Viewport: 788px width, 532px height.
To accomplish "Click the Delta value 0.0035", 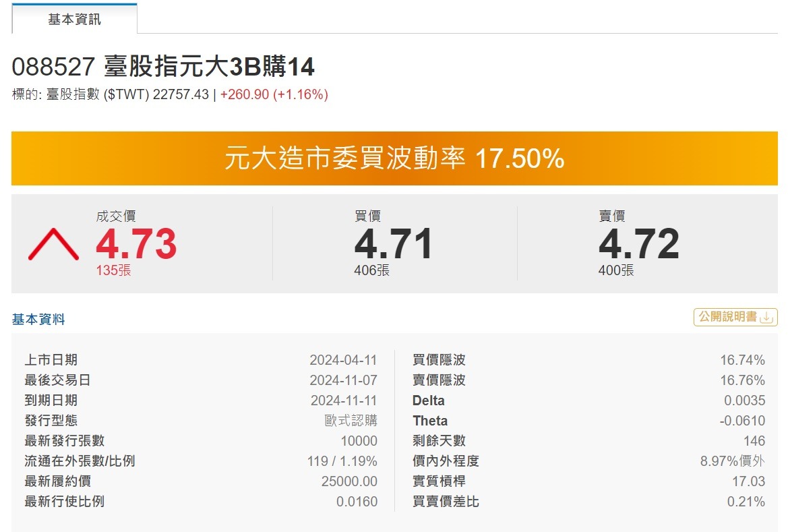I will click(744, 401).
